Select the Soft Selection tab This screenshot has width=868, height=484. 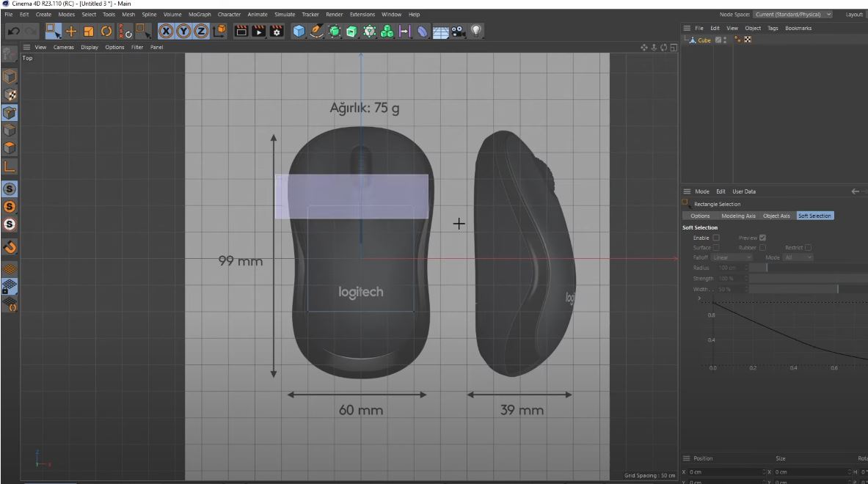click(815, 216)
